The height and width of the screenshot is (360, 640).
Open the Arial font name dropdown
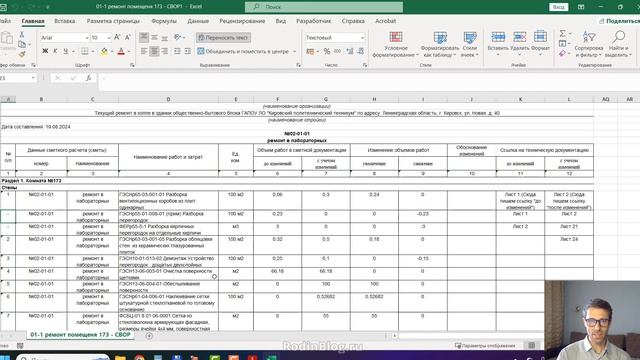coord(87,38)
